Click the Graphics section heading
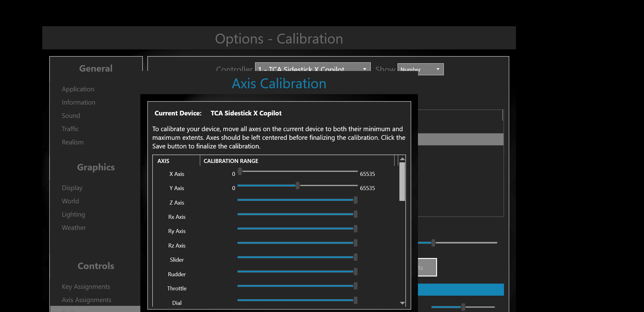The height and width of the screenshot is (312, 644). pos(96,167)
